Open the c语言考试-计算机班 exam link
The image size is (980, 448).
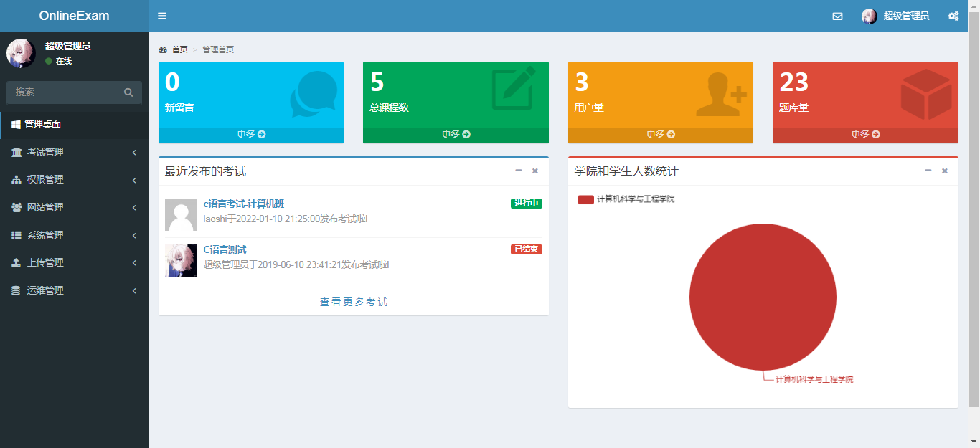244,204
